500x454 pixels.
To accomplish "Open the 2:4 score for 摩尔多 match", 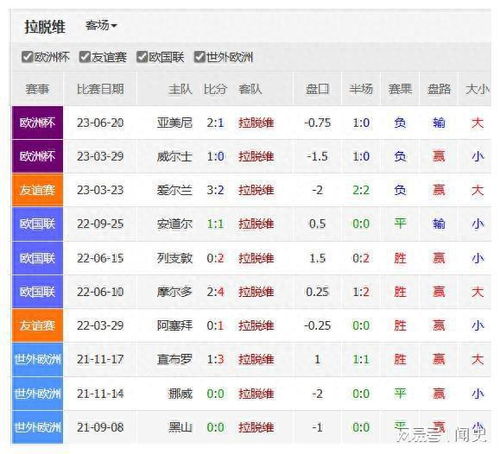I will [215, 292].
